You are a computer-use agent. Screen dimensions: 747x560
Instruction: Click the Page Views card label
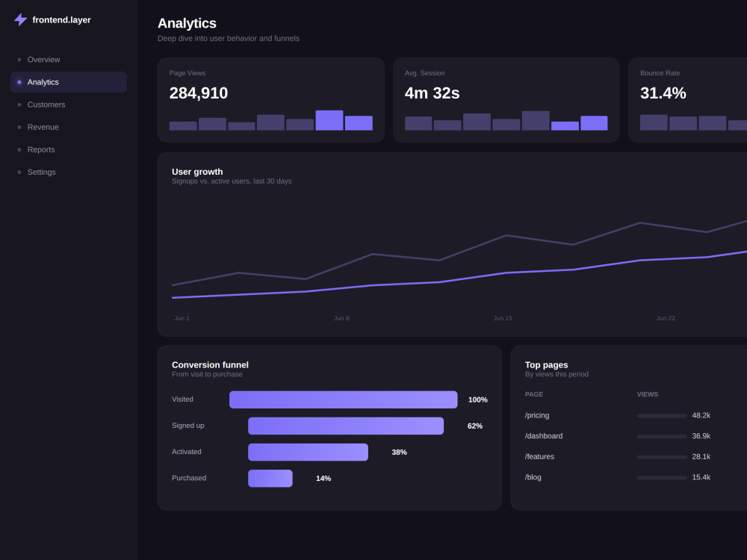point(187,73)
